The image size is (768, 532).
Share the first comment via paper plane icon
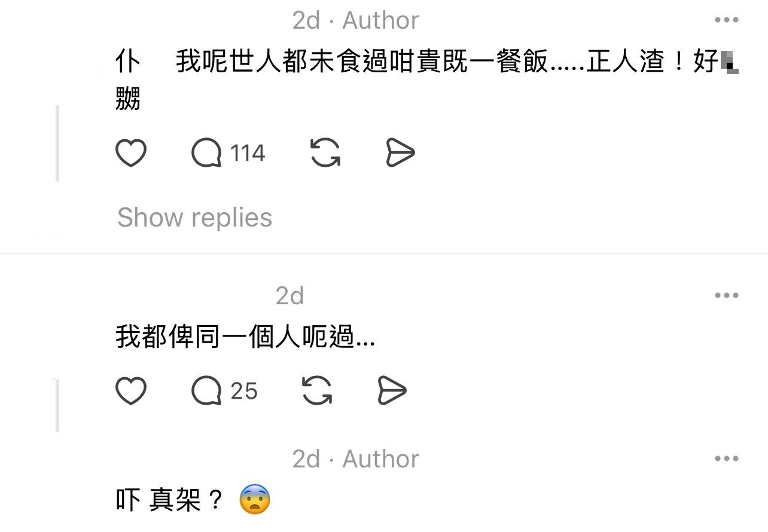pos(400,153)
